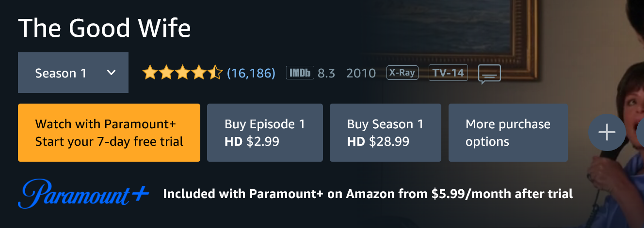Click the 2010 release year
644x228 pixels.
pos(361,73)
